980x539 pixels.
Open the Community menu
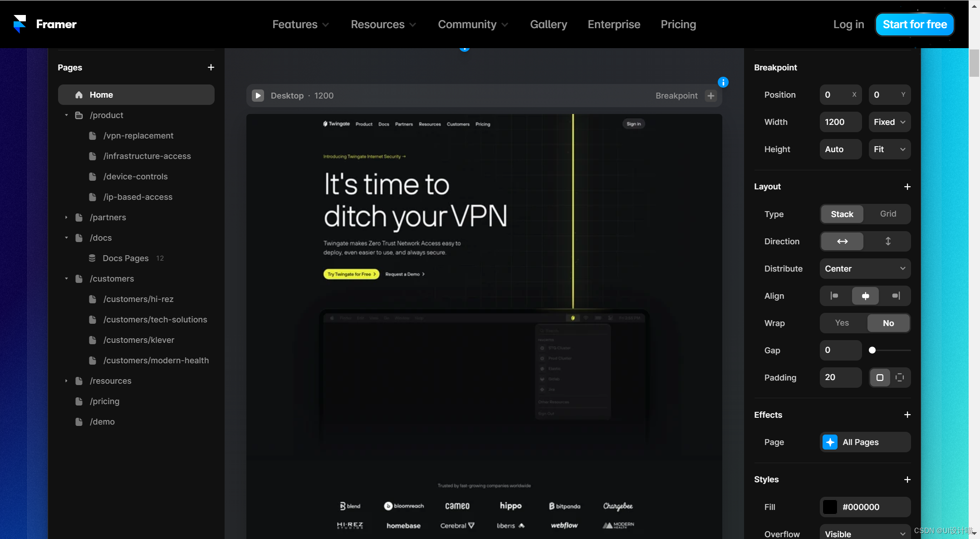click(473, 25)
